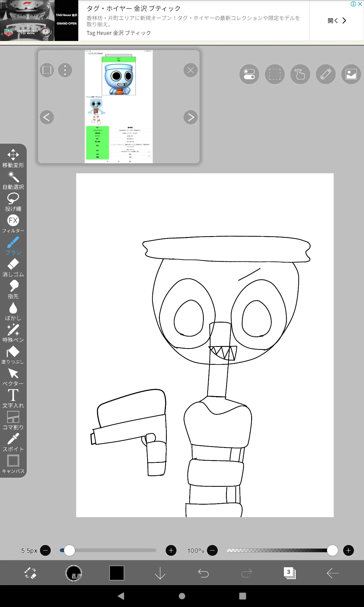
Task: Open the hand gesture settings icon
Action: click(x=300, y=74)
